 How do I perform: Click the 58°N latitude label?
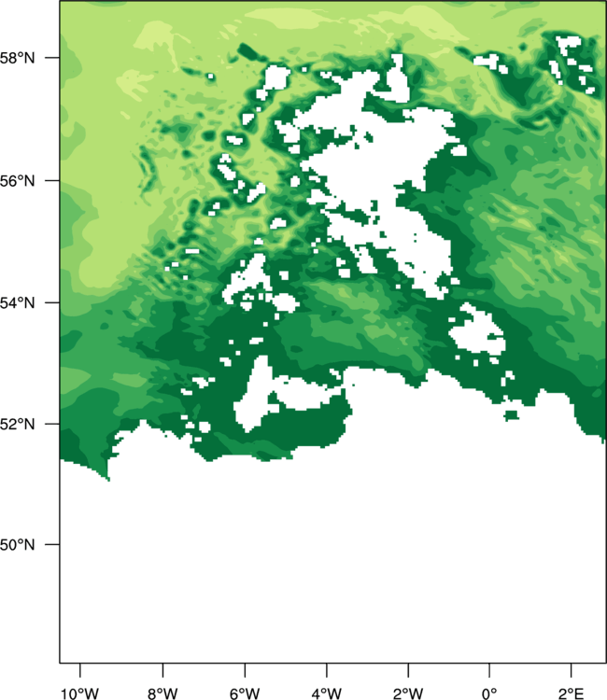click(17, 58)
